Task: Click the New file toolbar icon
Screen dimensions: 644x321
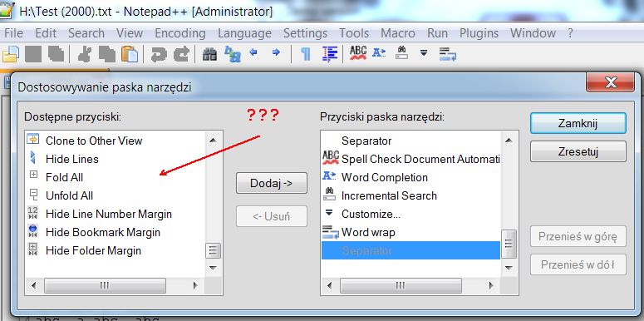Action: tap(10, 53)
